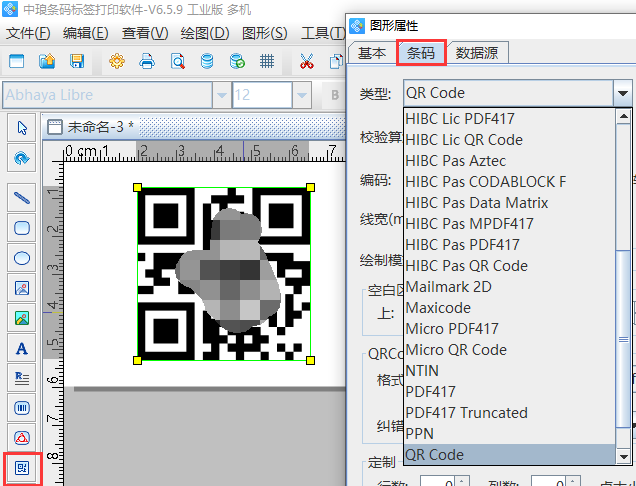Switch to the 数据源 tab

click(477, 53)
